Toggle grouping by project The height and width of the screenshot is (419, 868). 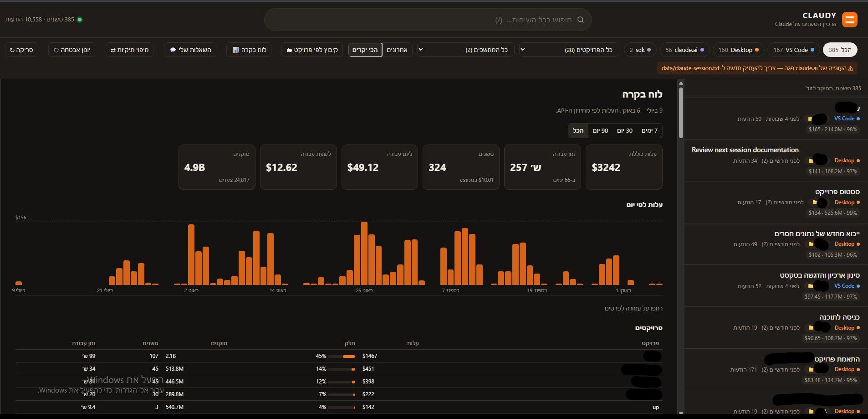pos(312,50)
